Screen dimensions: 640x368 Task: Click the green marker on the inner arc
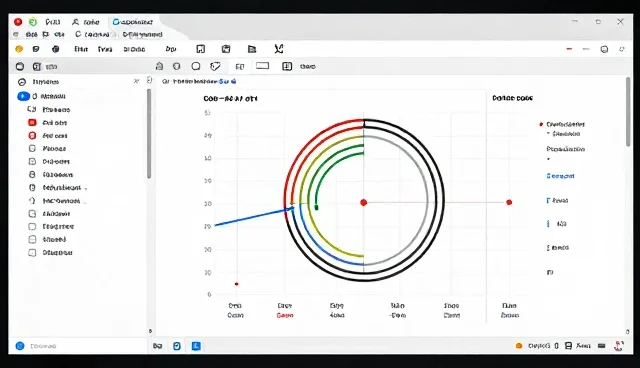tap(316, 208)
